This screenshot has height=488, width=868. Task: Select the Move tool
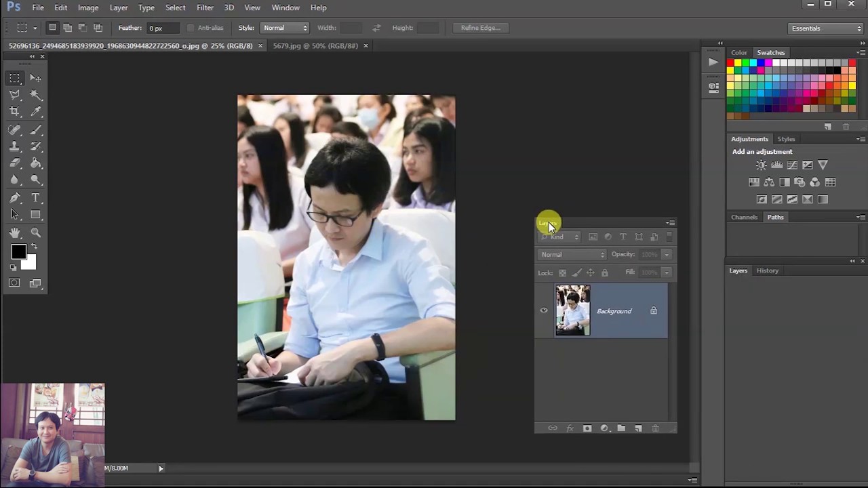(x=36, y=78)
